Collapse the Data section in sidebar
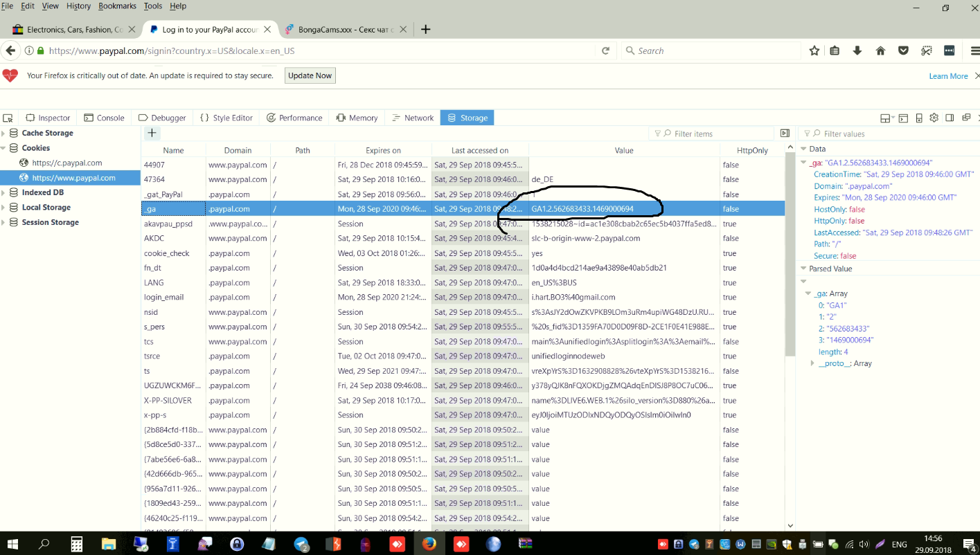 pyautogui.click(x=803, y=149)
